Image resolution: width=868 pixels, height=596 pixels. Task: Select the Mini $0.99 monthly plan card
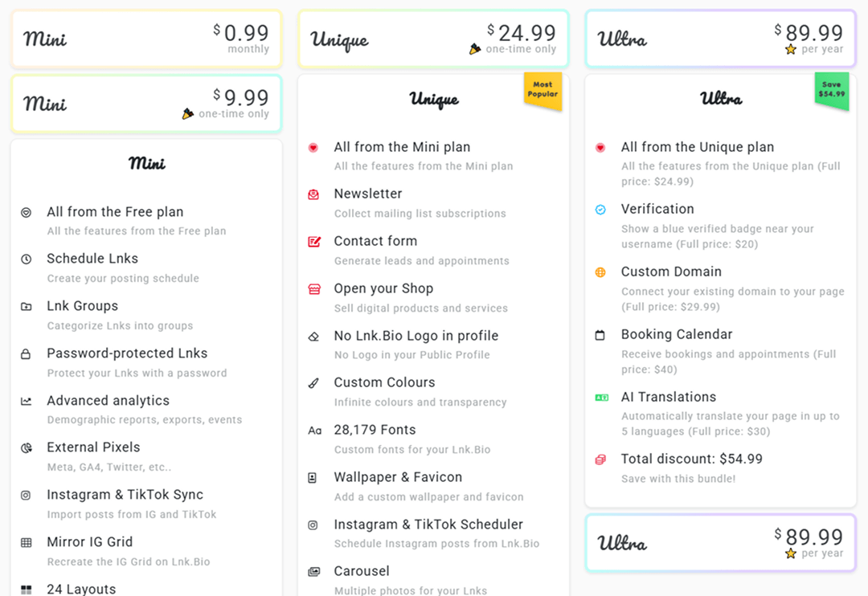coord(145,38)
